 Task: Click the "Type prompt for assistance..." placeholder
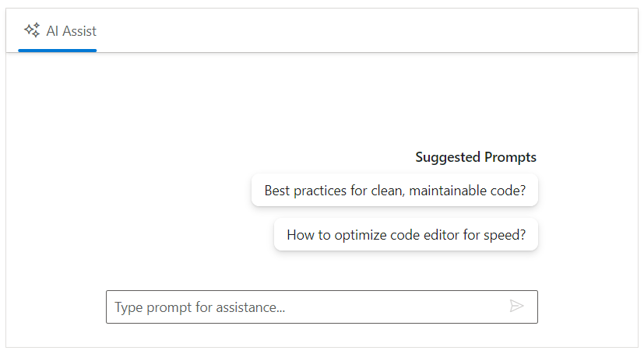(x=200, y=307)
